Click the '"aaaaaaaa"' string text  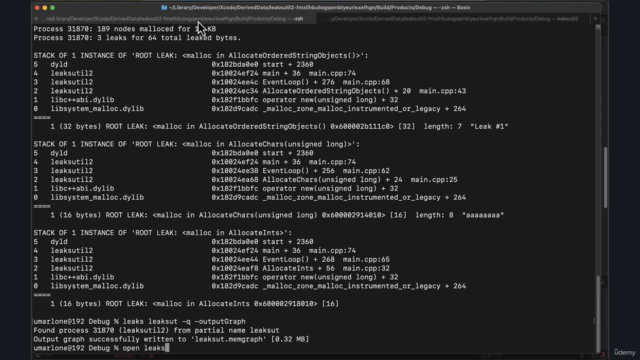coord(483,215)
